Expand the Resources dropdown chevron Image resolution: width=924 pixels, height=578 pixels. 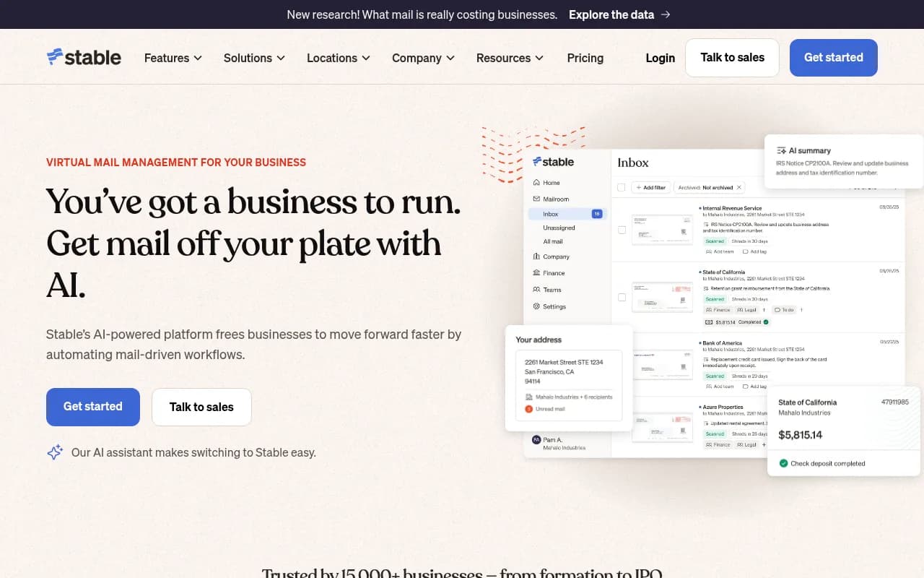539,58
